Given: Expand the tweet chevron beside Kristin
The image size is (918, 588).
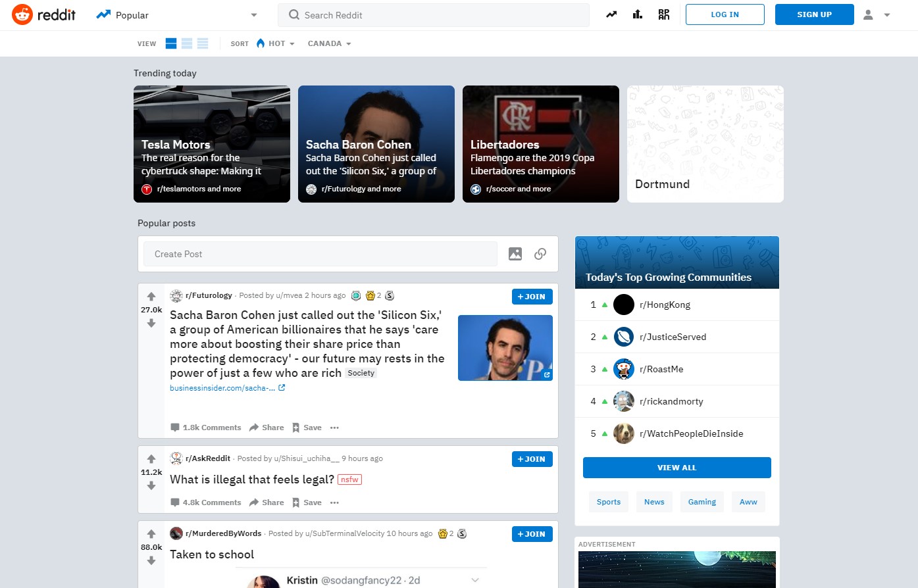Looking at the screenshot, I should coord(475,580).
